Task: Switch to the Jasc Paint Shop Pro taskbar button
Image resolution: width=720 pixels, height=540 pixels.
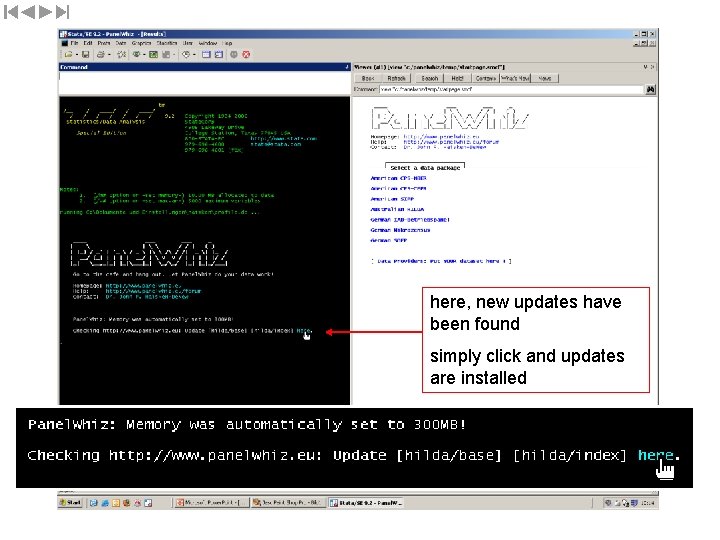Action: point(289,503)
